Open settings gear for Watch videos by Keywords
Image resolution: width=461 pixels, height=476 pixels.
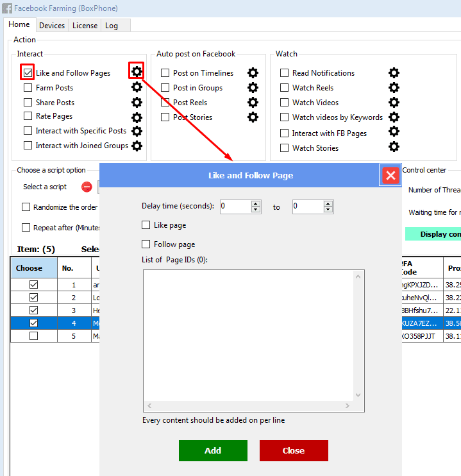pos(394,117)
